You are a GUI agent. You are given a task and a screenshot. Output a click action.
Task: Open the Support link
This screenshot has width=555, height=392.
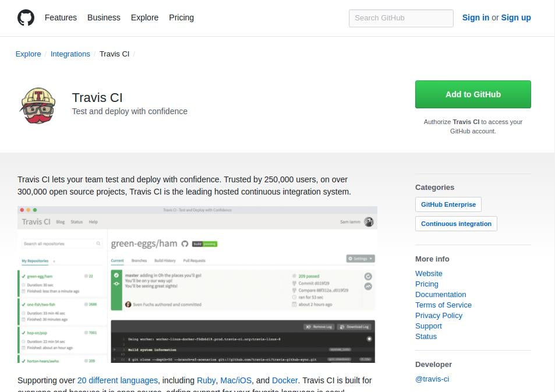(x=428, y=326)
